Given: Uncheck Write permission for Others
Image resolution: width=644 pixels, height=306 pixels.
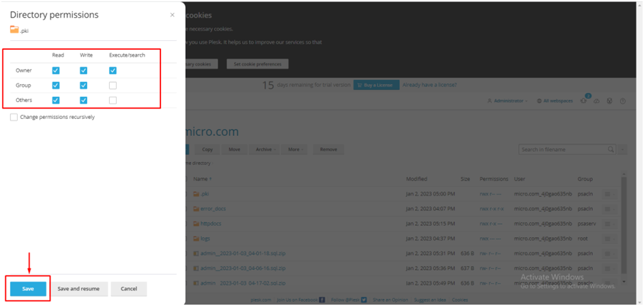Looking at the screenshot, I should tap(83, 100).
